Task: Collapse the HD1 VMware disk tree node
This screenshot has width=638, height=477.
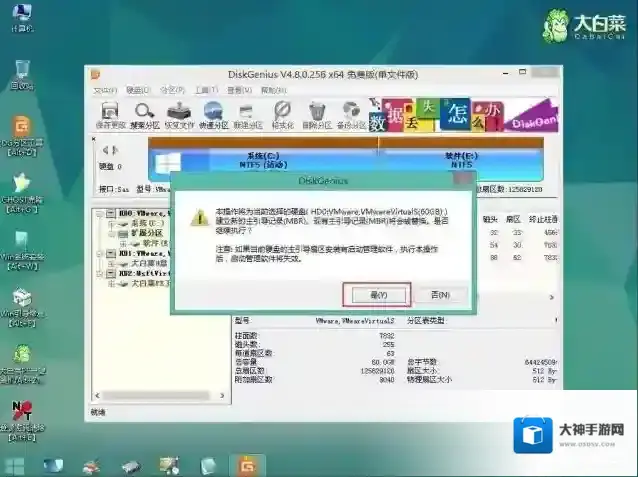Action: (97, 253)
